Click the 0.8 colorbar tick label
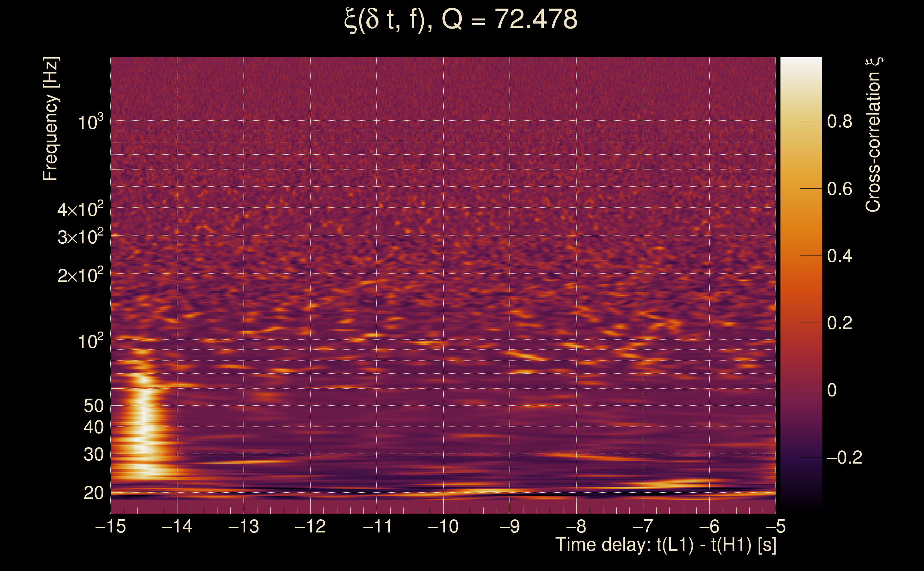Image resolution: width=924 pixels, height=571 pixels. click(x=839, y=122)
